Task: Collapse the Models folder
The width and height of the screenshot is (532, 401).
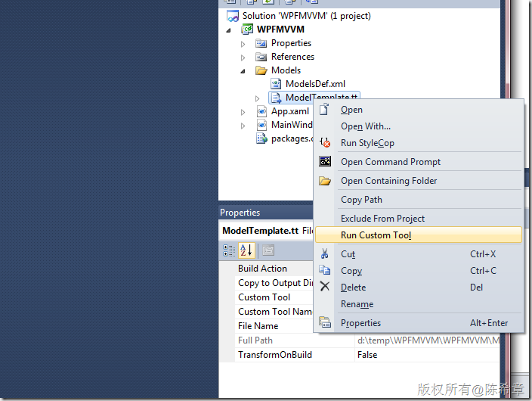Action: (x=243, y=71)
